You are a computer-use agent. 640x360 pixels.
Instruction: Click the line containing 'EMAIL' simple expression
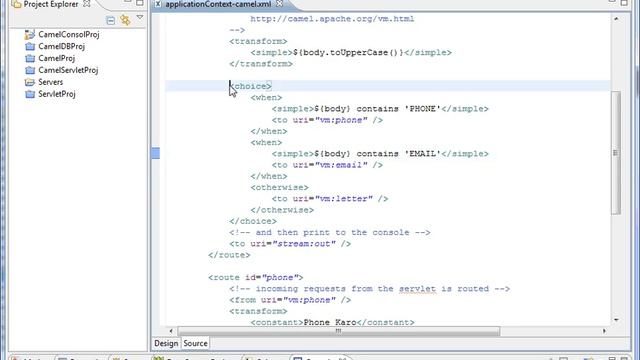point(380,154)
